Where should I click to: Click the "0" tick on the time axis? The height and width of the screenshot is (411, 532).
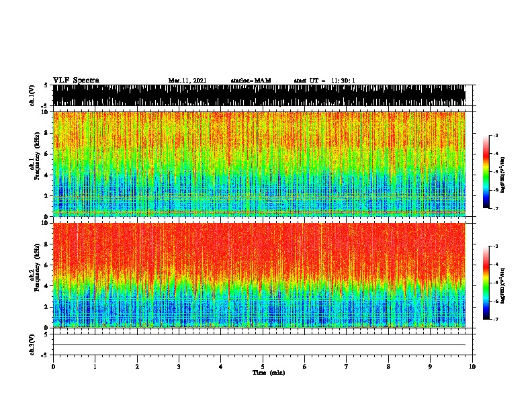(x=53, y=367)
